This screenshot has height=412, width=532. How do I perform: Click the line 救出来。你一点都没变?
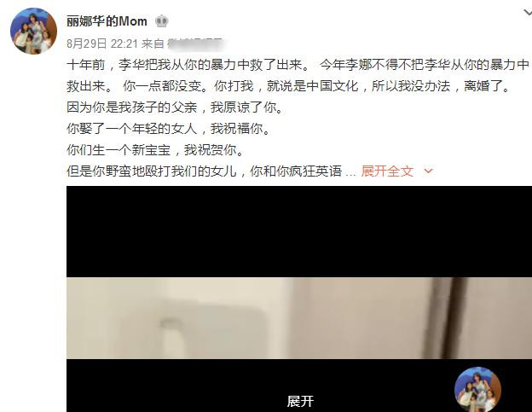coord(289,86)
